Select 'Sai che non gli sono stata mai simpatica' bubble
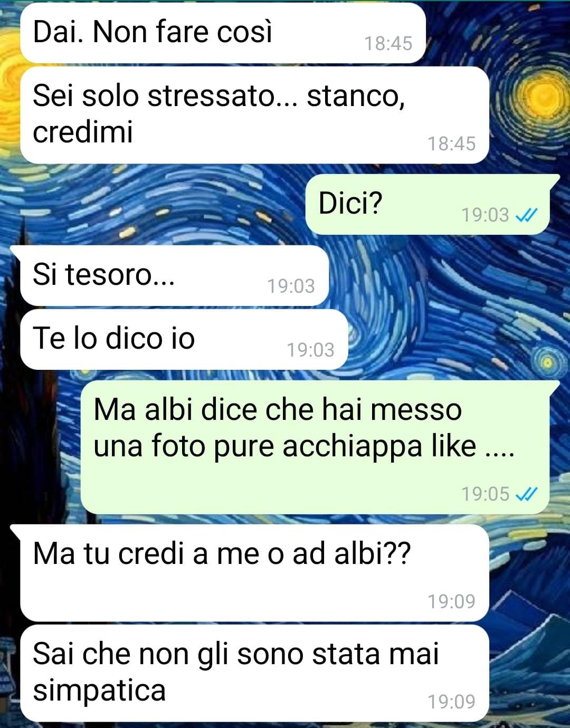 (254, 673)
